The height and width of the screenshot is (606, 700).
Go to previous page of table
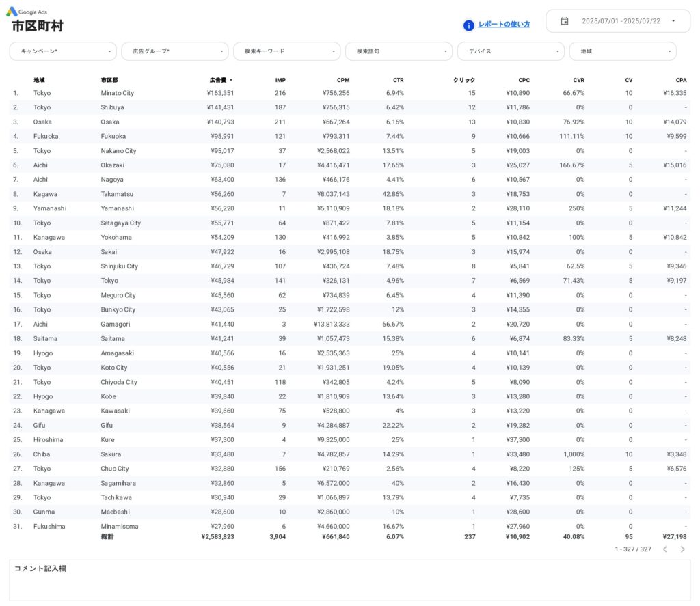664,549
